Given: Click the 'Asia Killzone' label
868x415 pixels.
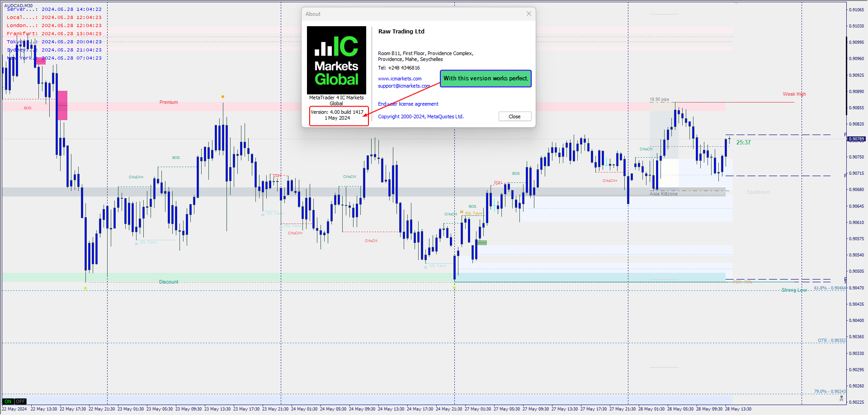Looking at the screenshot, I should [664, 194].
